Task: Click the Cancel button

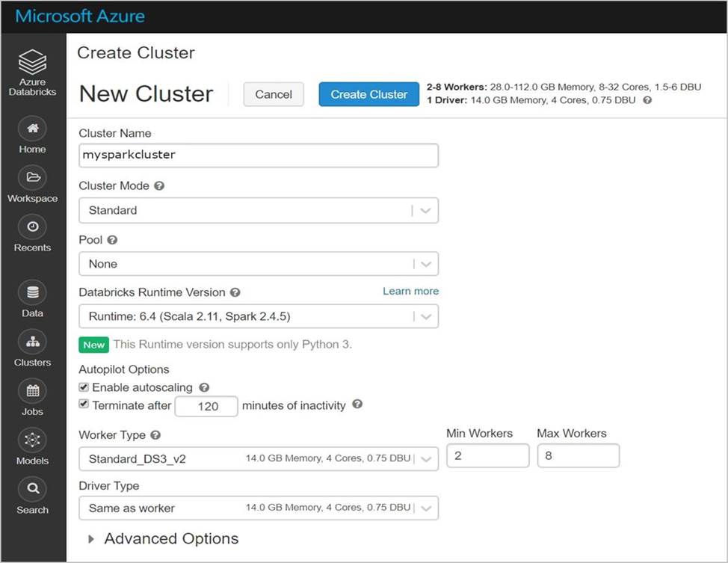Action: point(274,94)
